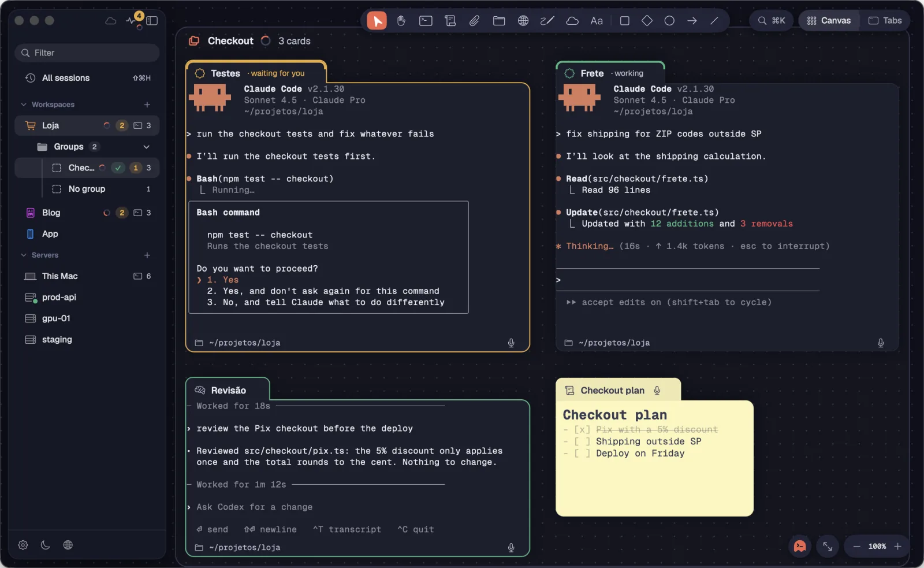Check the Deploy on Friday checkbox

pos(582,454)
